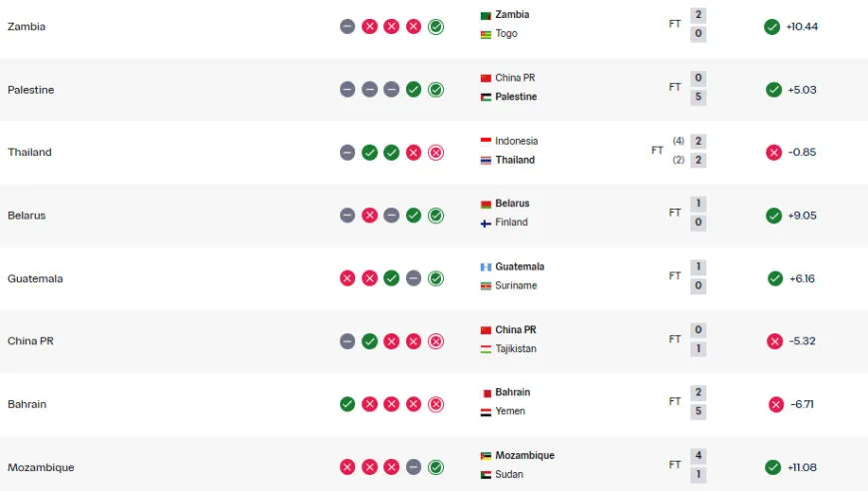Open the Zambia team link in the left column
The height and width of the screenshot is (491, 868).
pyautogui.click(x=27, y=27)
